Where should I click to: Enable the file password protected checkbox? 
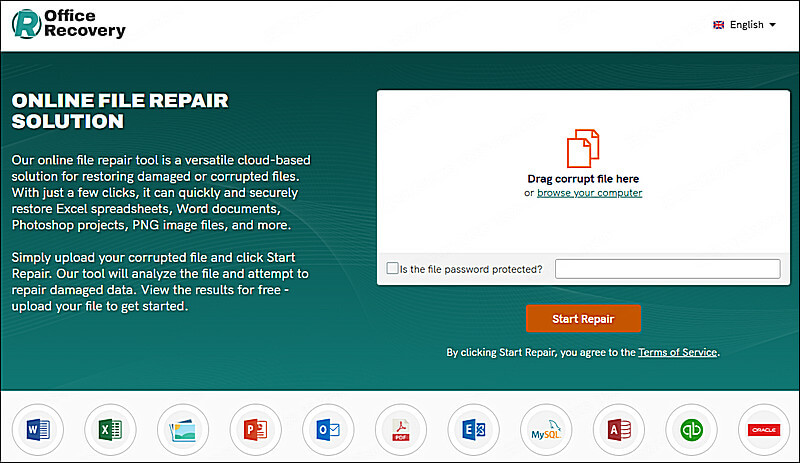click(x=392, y=268)
